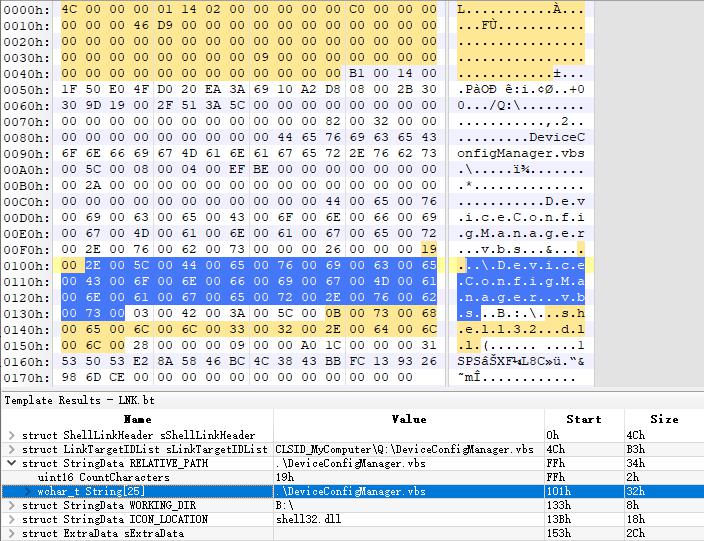Select struct StringData WORKING_DIR name
Screen dimensions: 704x541
[x=109, y=506]
